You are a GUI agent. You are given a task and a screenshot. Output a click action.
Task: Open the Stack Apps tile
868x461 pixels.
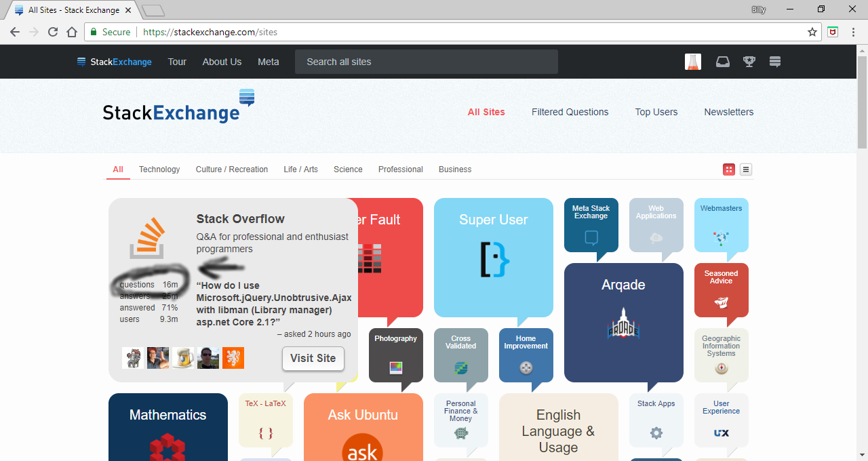click(x=656, y=420)
